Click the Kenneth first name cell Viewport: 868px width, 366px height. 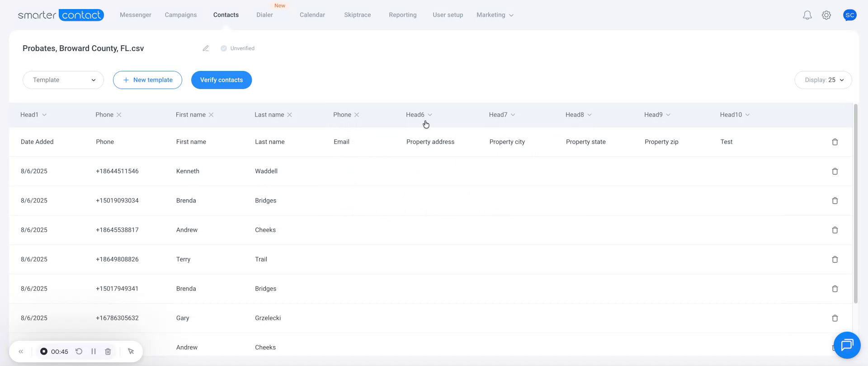188,171
